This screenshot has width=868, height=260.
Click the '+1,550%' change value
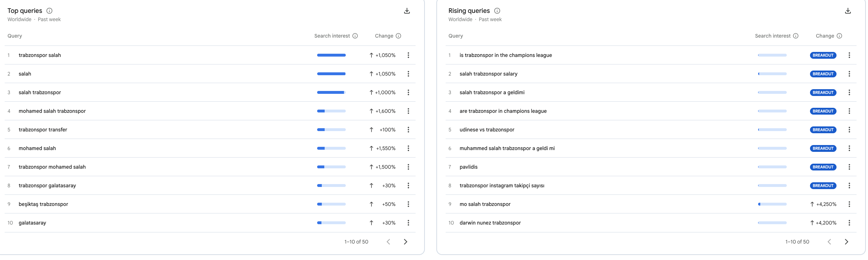coord(386,148)
